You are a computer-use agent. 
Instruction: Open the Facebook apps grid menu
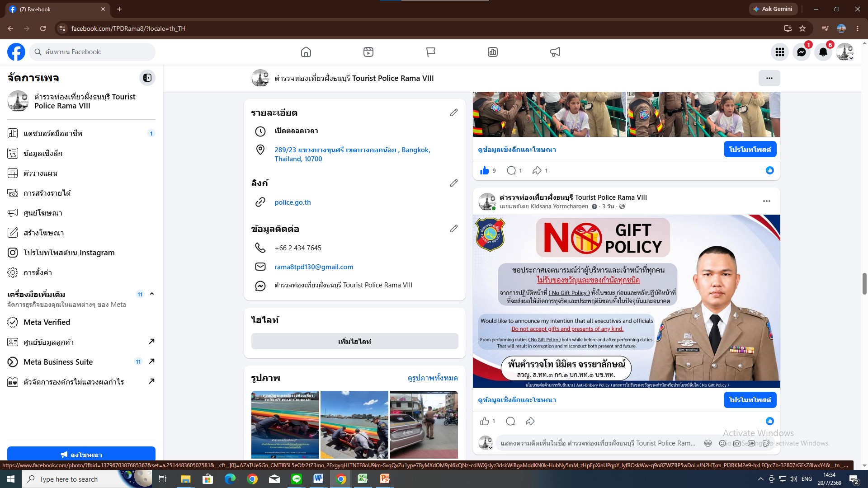click(780, 52)
